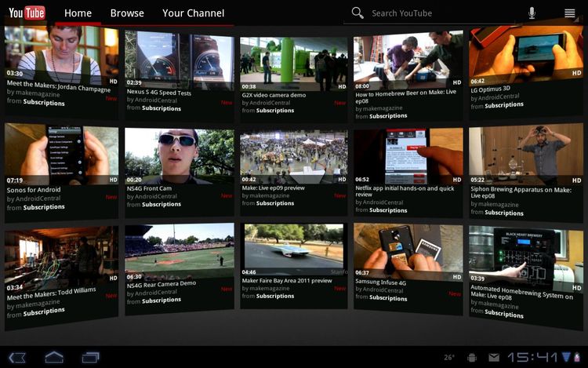Image resolution: width=588 pixels, height=368 pixels.
Task: Switch to the Home tab
Action: [x=78, y=13]
